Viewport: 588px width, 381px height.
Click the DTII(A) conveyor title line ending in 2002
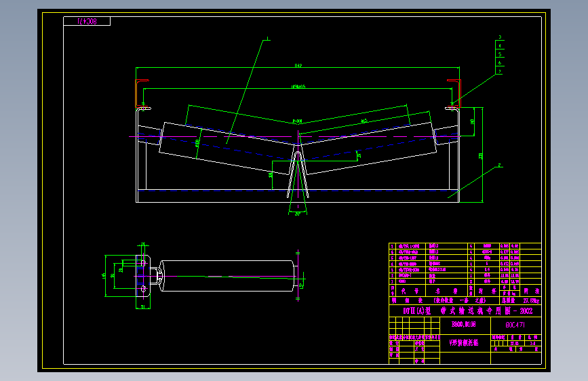tap(468, 311)
